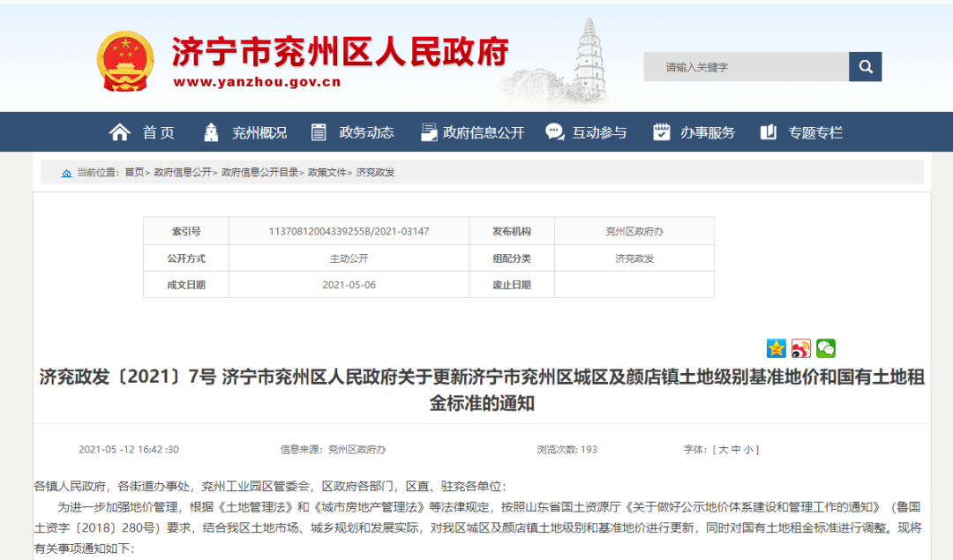Click 政府信息公开目录 breadcrumb link
Viewport: 953px width, 560px height.
point(259,173)
